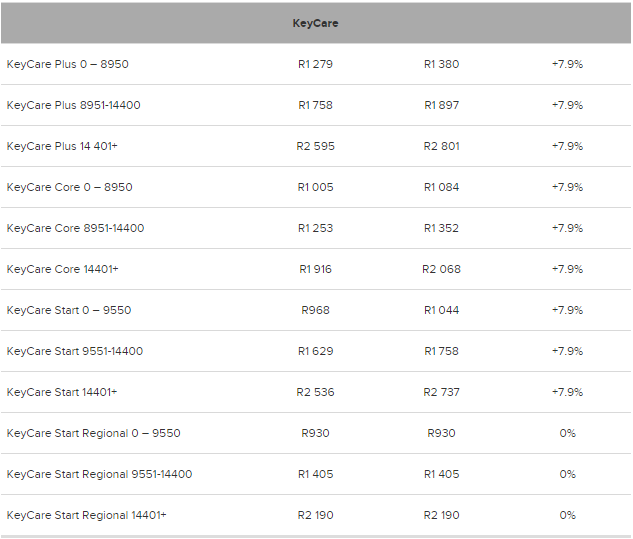Click the R1 279 price cell

[315, 64]
